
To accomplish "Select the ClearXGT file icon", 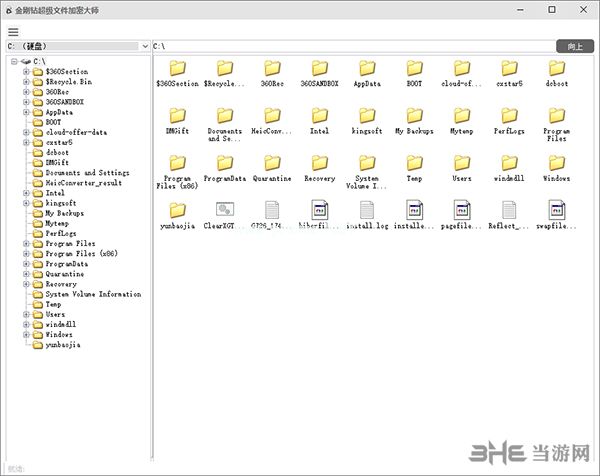I will pyautogui.click(x=225, y=210).
